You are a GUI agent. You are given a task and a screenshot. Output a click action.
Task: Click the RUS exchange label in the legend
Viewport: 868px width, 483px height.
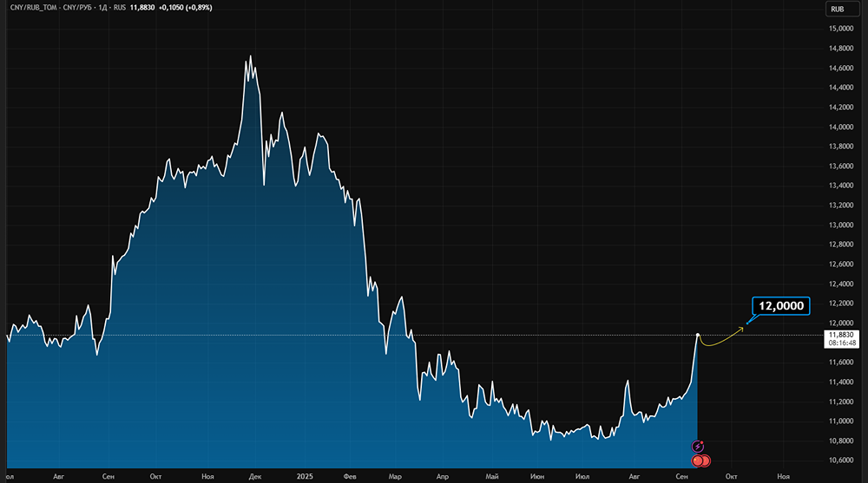click(x=120, y=8)
